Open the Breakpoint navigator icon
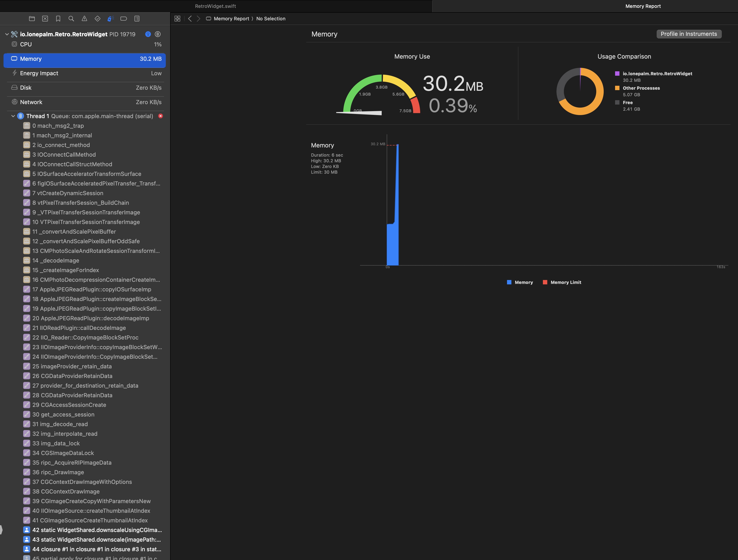 coord(124,19)
